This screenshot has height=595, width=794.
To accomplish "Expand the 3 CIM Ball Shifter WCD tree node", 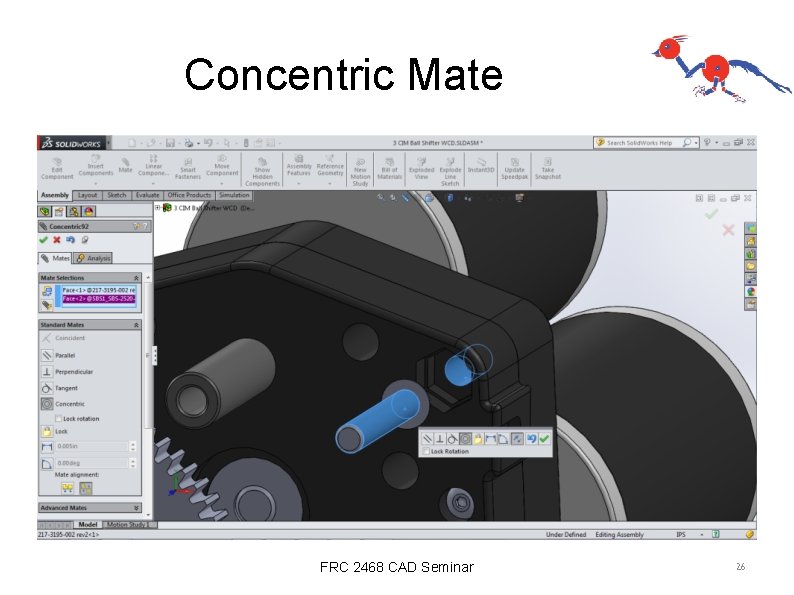I will tap(157, 208).
